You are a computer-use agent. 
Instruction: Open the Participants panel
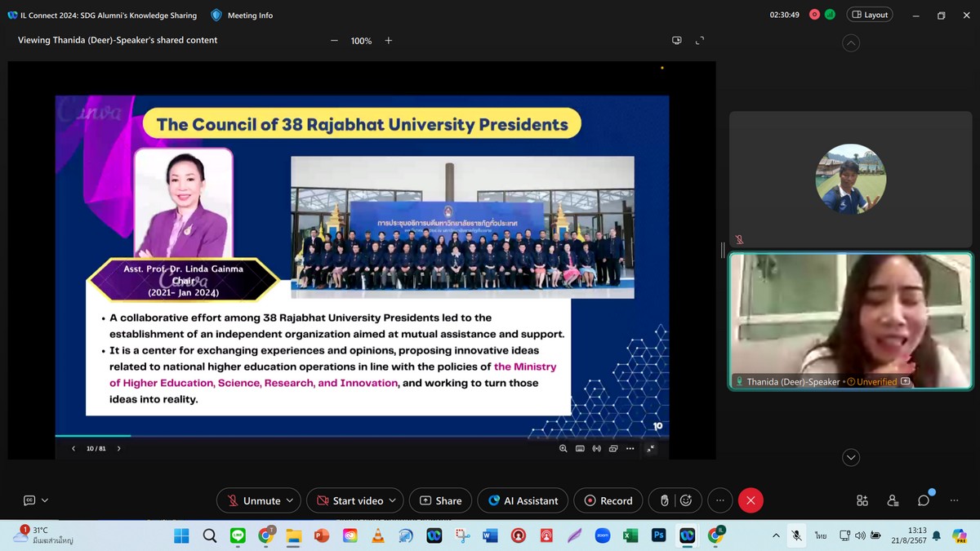(x=893, y=500)
